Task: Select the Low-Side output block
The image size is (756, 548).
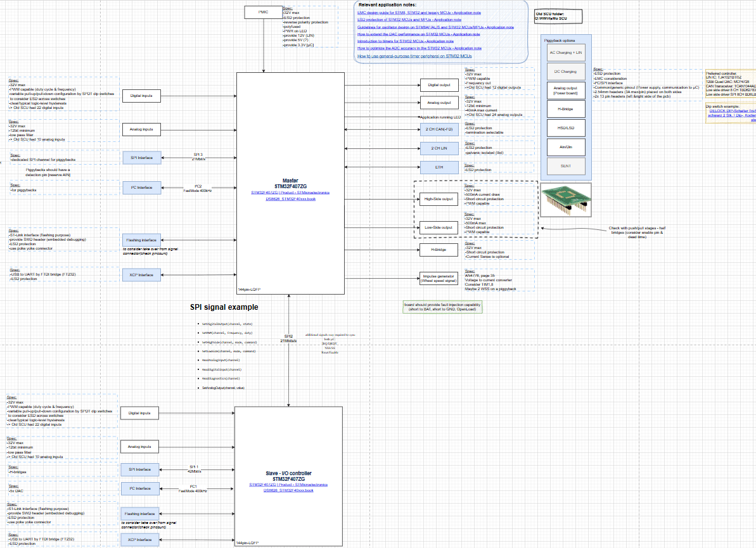Action: [439, 227]
